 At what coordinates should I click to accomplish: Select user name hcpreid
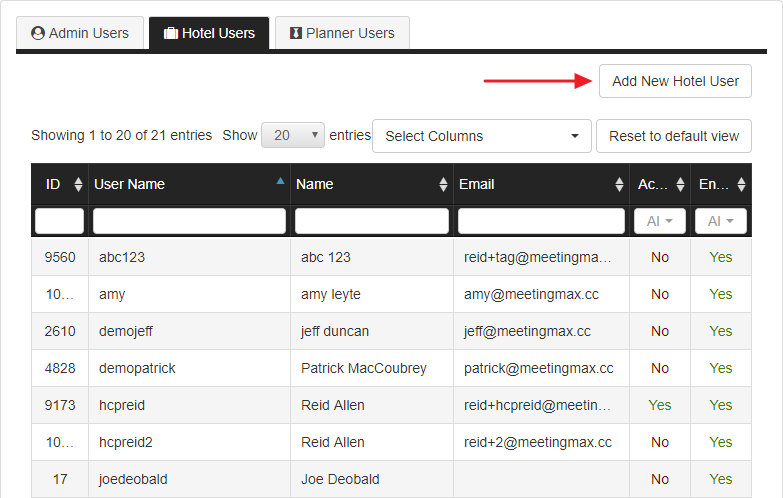coord(122,406)
